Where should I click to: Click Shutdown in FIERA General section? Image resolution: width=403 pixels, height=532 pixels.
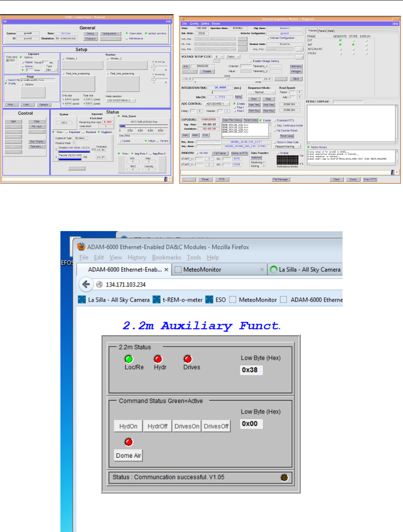[x=91, y=39]
